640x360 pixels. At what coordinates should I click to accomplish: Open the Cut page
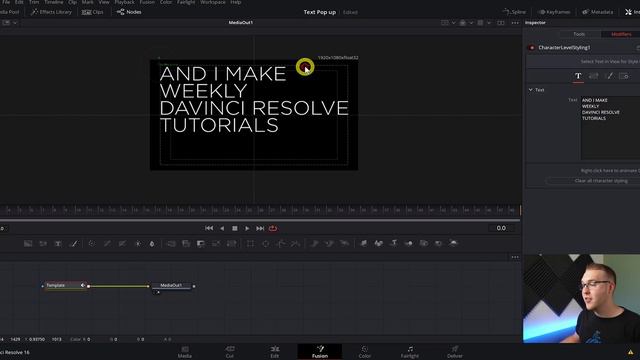(x=230, y=351)
